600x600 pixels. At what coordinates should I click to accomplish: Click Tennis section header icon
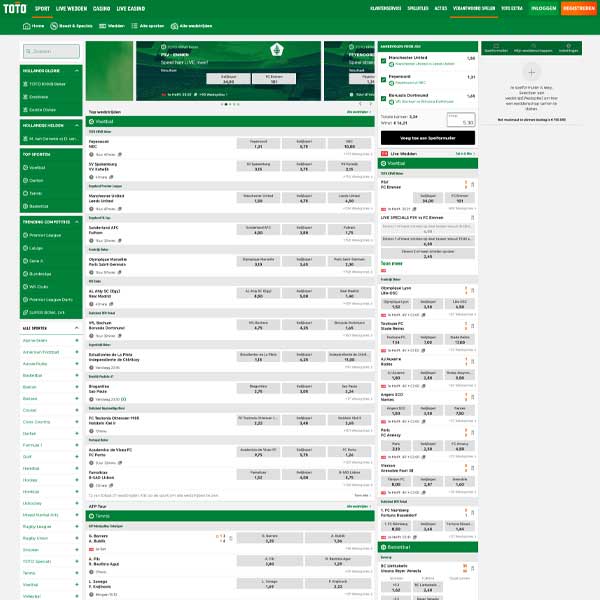[x=91, y=516]
